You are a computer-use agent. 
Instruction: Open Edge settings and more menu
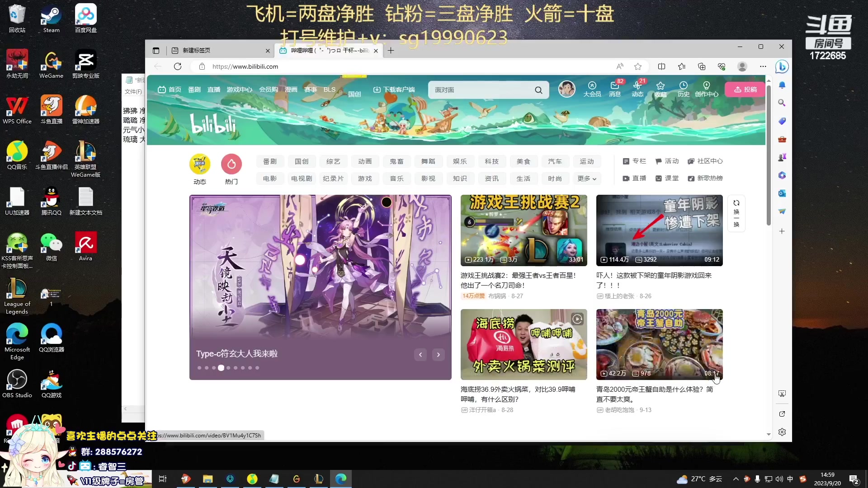pyautogui.click(x=763, y=66)
